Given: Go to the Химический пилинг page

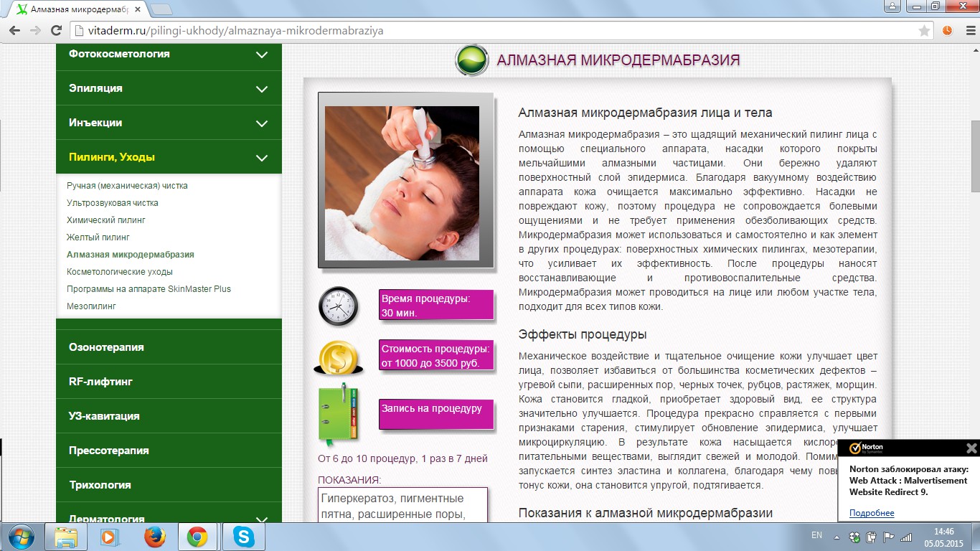Looking at the screenshot, I should [106, 220].
